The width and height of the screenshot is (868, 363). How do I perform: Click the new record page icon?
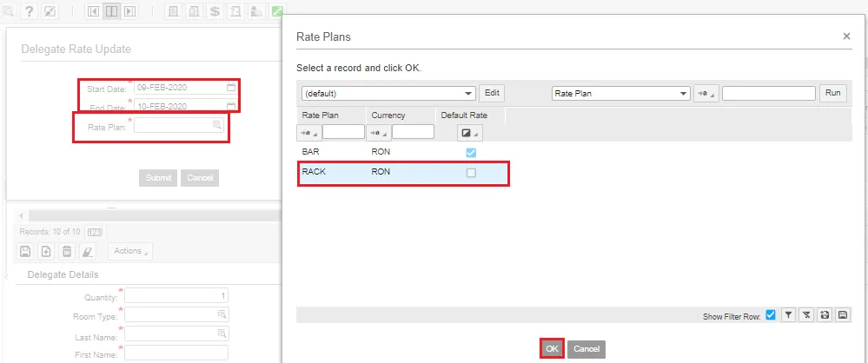point(46,251)
